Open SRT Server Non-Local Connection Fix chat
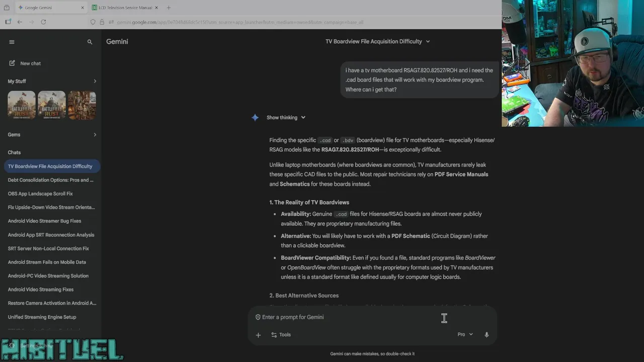644x362 pixels. [x=51, y=248]
